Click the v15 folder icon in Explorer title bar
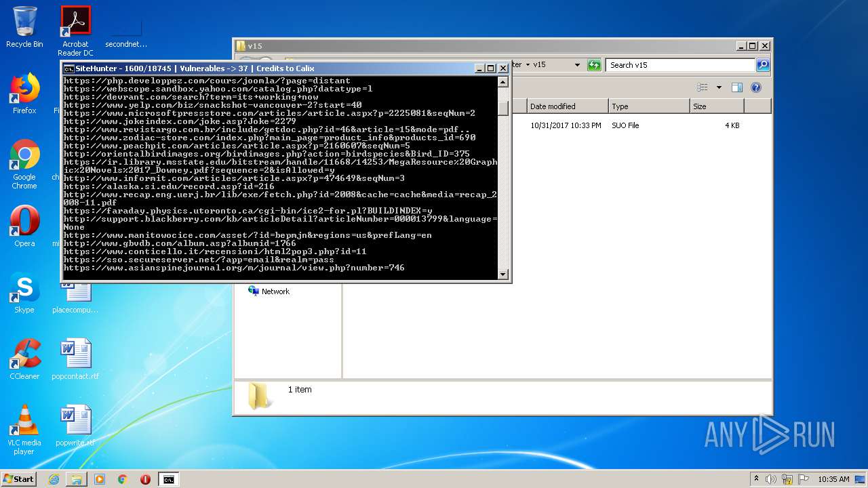Screen dimensions: 868x488 pos(241,46)
